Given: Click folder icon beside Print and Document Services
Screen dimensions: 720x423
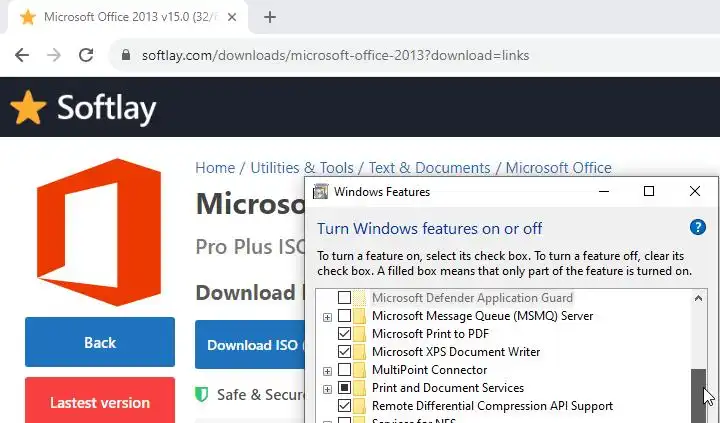Looking at the screenshot, I should [360, 388].
